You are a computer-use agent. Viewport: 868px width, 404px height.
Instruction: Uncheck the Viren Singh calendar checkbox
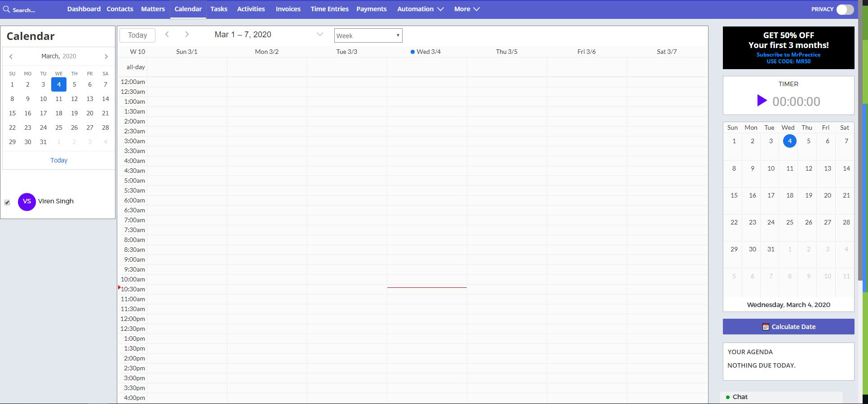pos(7,202)
